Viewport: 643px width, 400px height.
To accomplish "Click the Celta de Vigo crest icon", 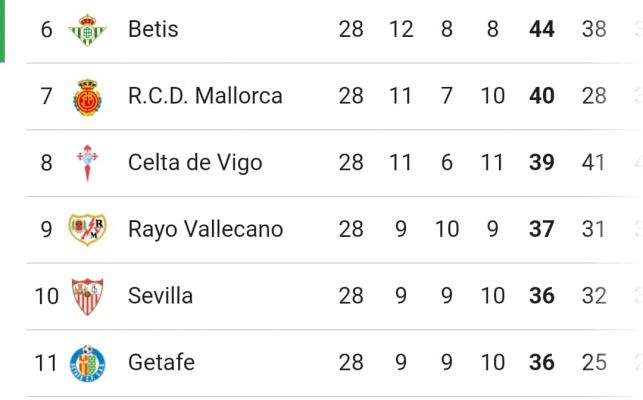I will (x=87, y=162).
